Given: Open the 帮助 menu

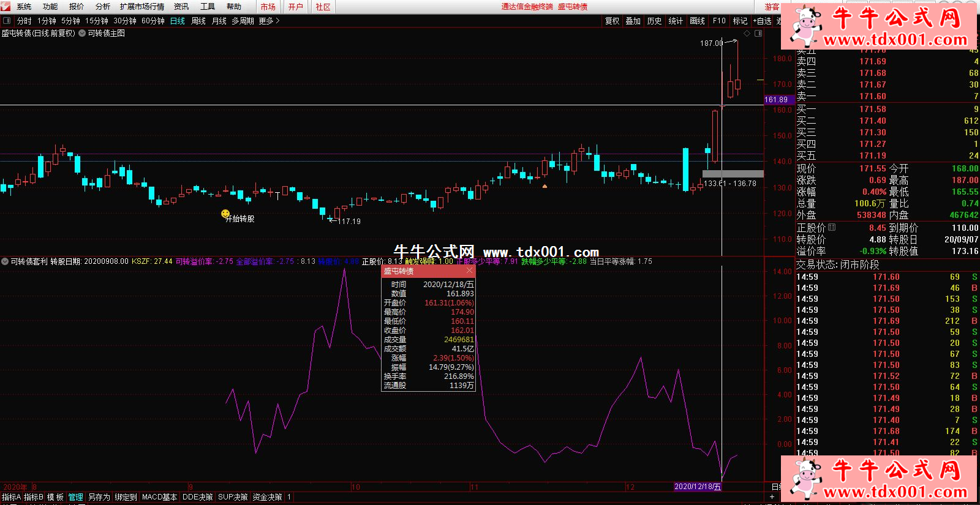Looking at the screenshot, I should [x=234, y=7].
